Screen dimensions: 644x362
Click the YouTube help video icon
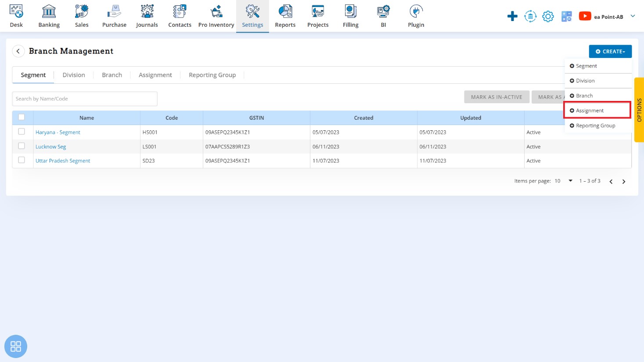point(585,16)
